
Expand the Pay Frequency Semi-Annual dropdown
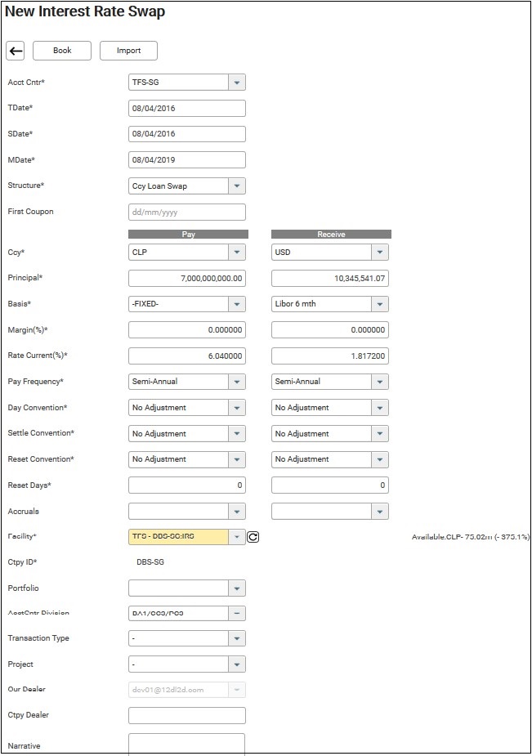coord(235,382)
